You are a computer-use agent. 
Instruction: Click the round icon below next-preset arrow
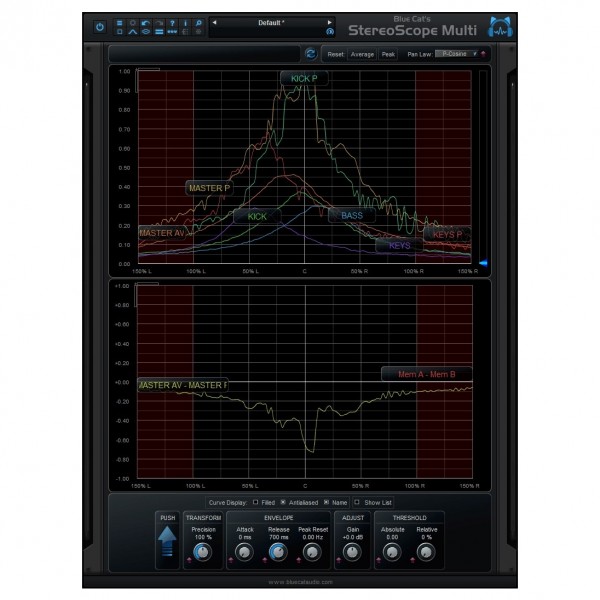(330, 32)
